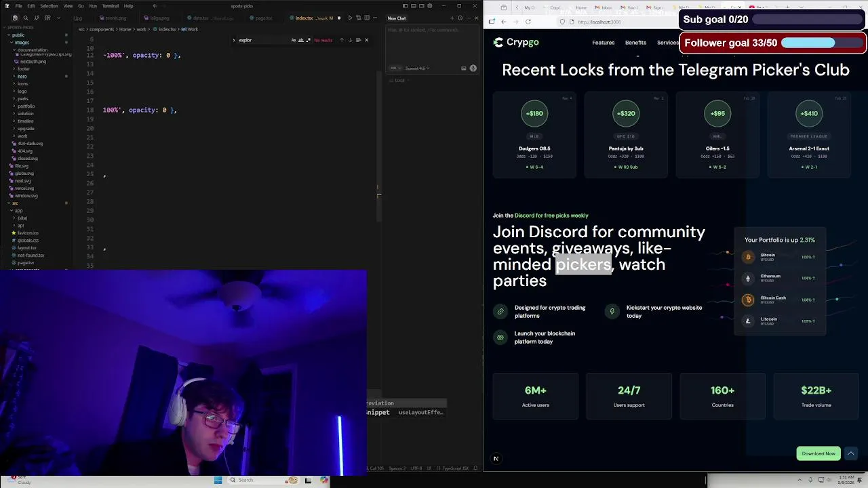Start voice input with microphone icon

pyautogui.click(x=473, y=68)
